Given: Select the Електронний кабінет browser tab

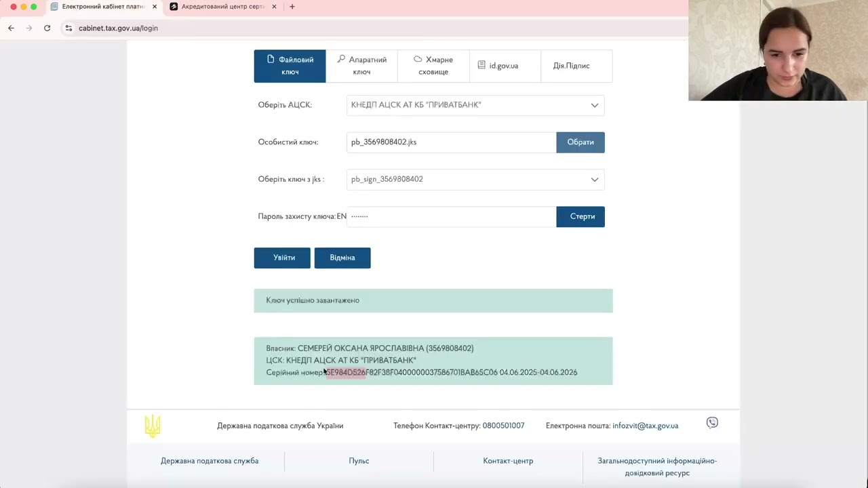Looking at the screenshot, I should tap(103, 7).
